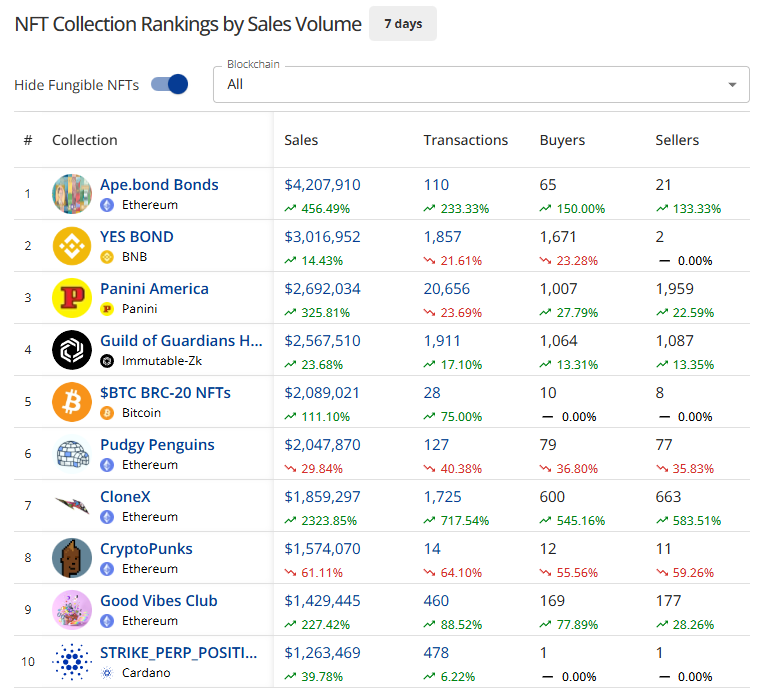Click the Ape.bond Bonds collection avatar

[x=72, y=194]
